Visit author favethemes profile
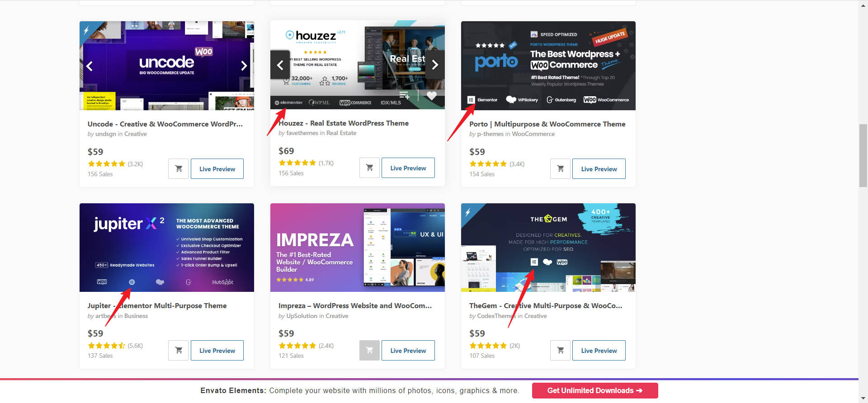Image resolution: width=868 pixels, height=403 pixels. coord(302,133)
